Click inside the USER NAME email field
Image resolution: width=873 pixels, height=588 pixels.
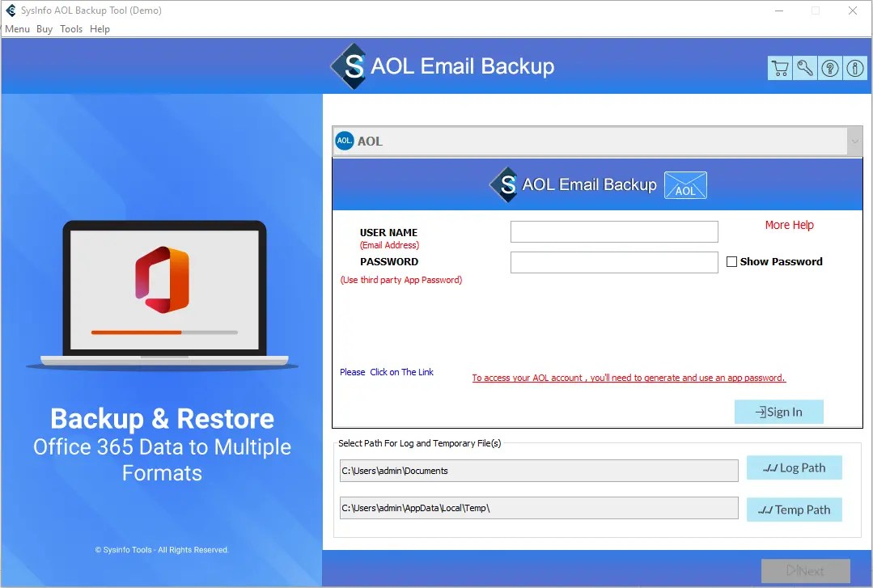tap(613, 231)
